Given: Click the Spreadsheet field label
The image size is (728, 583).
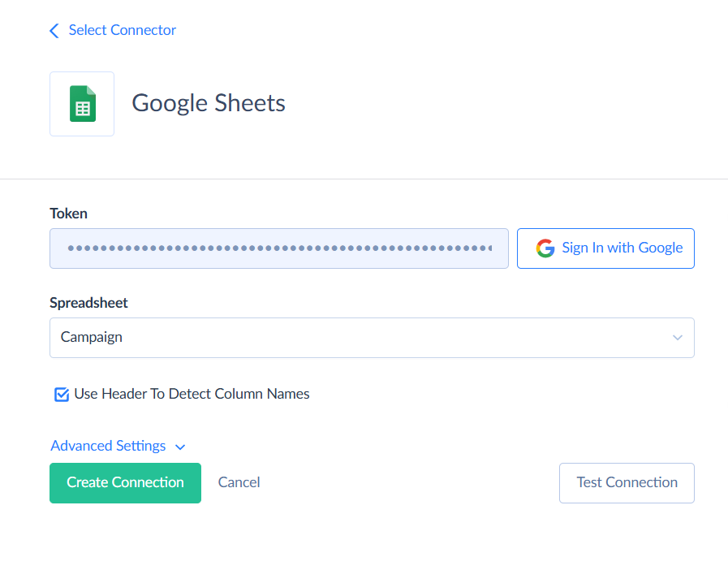Looking at the screenshot, I should [88, 303].
